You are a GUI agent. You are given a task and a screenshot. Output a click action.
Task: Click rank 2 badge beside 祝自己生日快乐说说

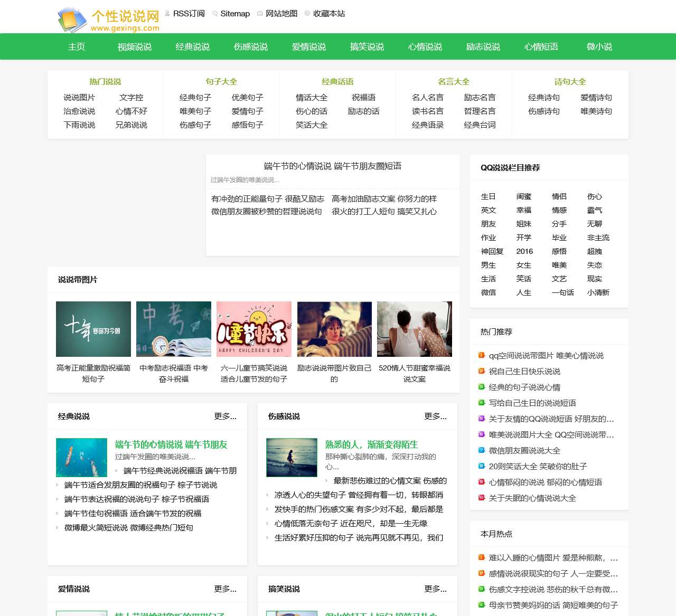[482, 371]
